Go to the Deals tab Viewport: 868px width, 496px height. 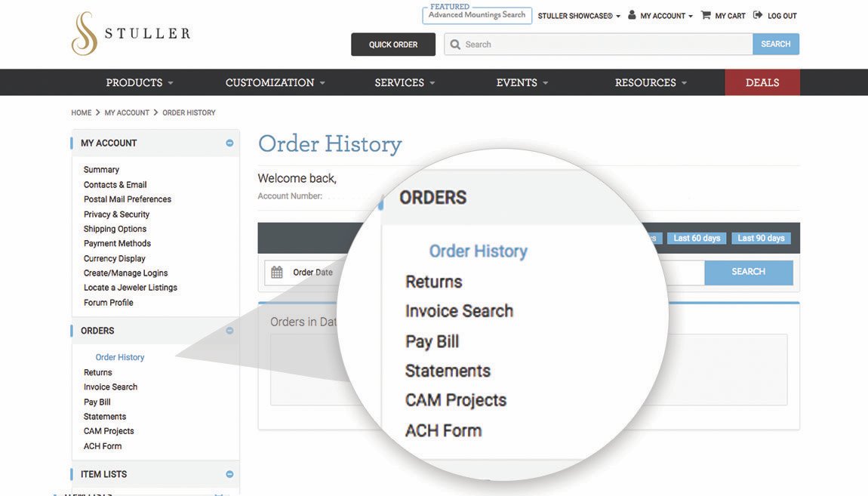pyautogui.click(x=762, y=82)
